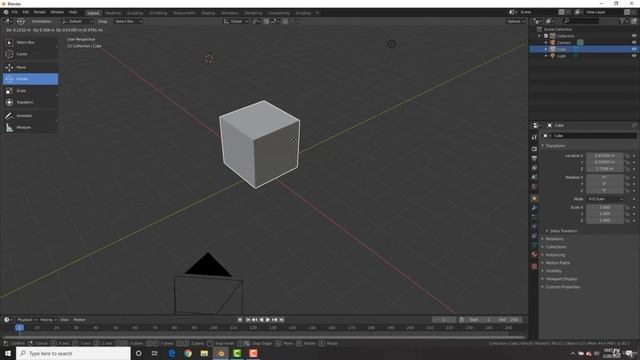Image resolution: width=640 pixels, height=360 pixels.
Task: Click the timeline Play button
Action: [268, 320]
